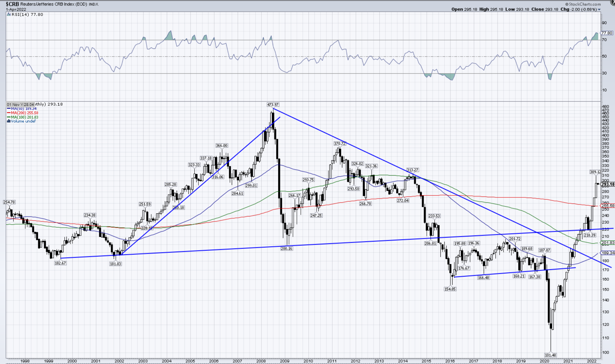This screenshot has height=364, width=615.
Task: Select the MA(200) 255.58 legend entry
Action: pyautogui.click(x=24, y=113)
